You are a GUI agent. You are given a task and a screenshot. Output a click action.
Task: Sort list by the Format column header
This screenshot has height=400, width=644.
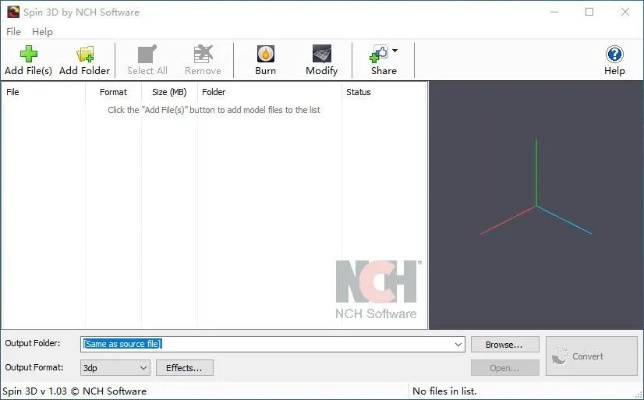coord(113,92)
